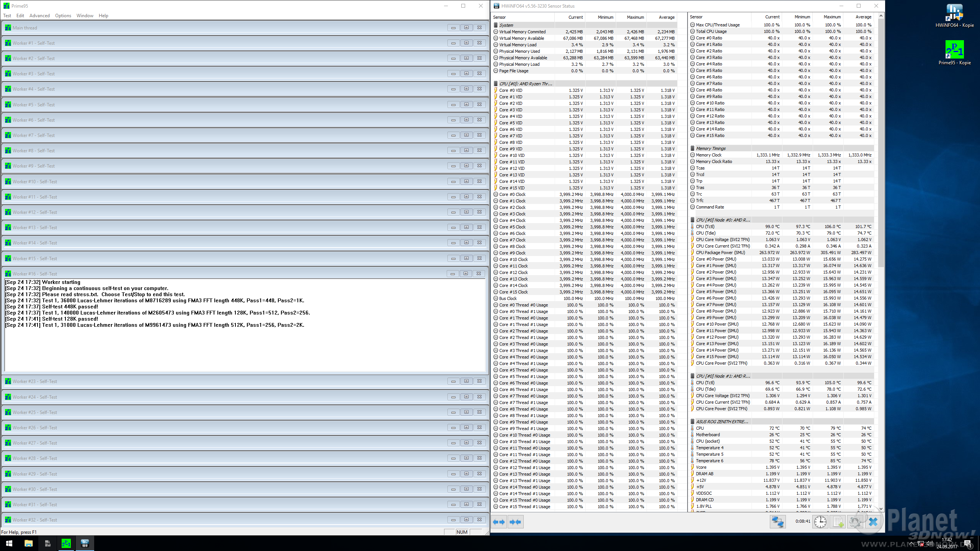Click the left panel Minimum column header

point(600,17)
